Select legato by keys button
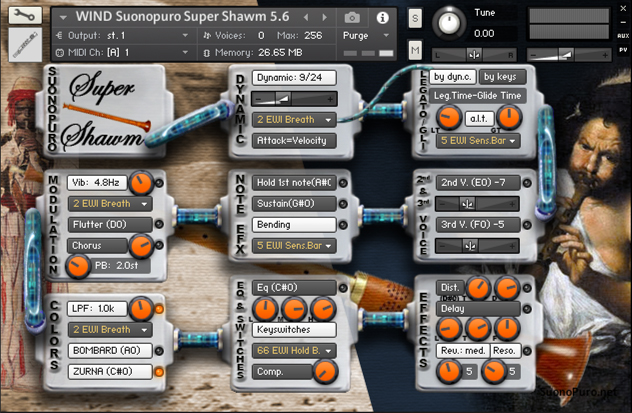The width and height of the screenshot is (632, 413). pyautogui.click(x=502, y=77)
